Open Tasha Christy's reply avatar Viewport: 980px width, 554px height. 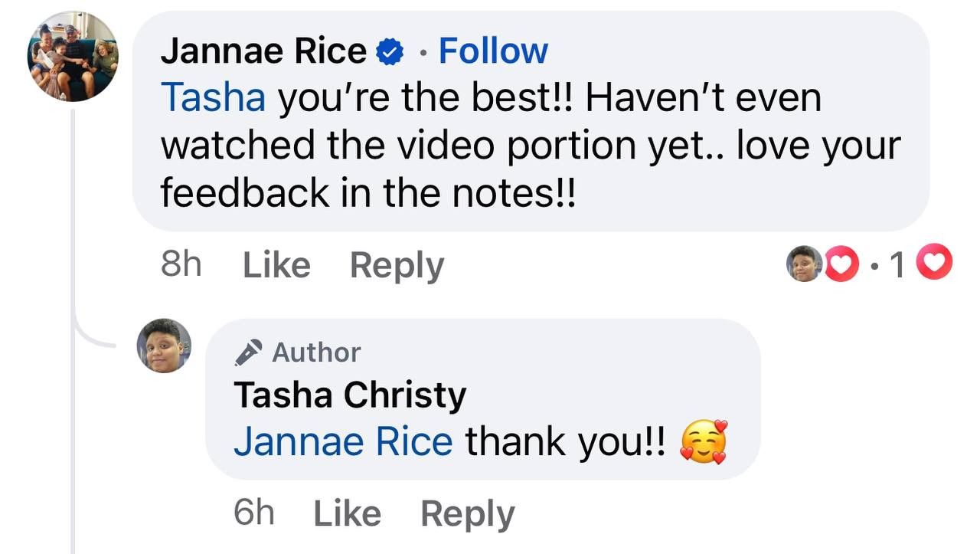point(164,346)
